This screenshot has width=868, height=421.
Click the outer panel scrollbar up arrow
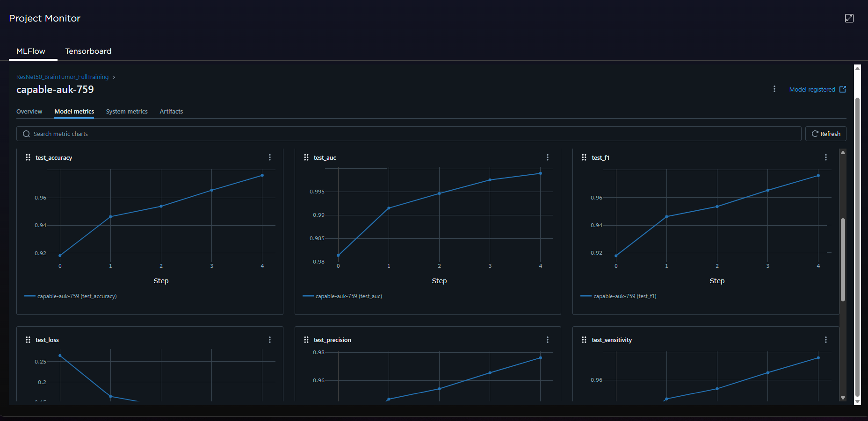coord(857,68)
